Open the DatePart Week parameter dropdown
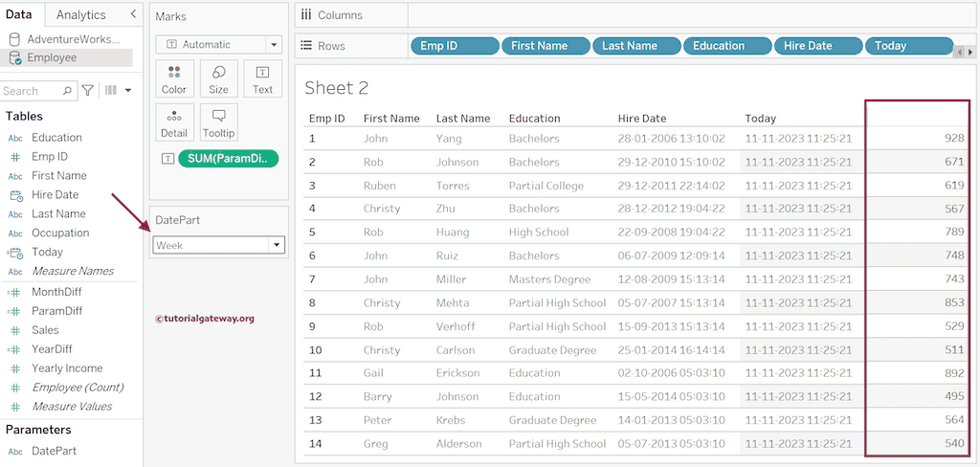Screen dimensions: 980x467 (219, 246)
